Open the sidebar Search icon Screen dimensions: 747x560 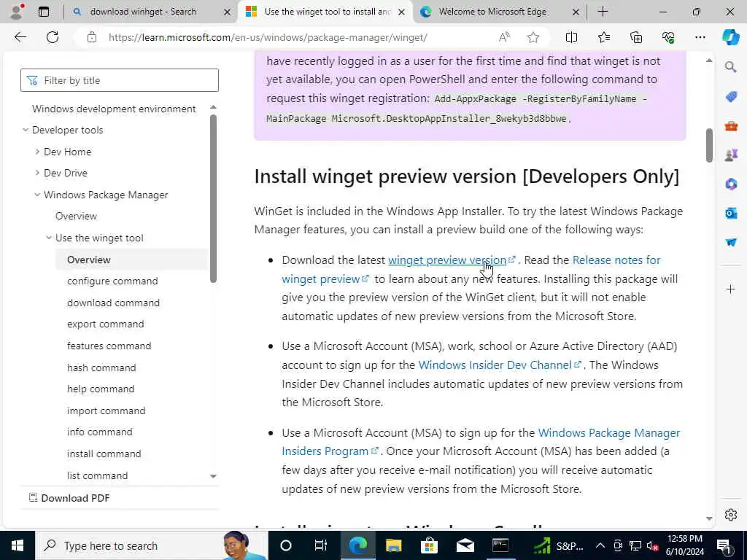click(x=731, y=67)
